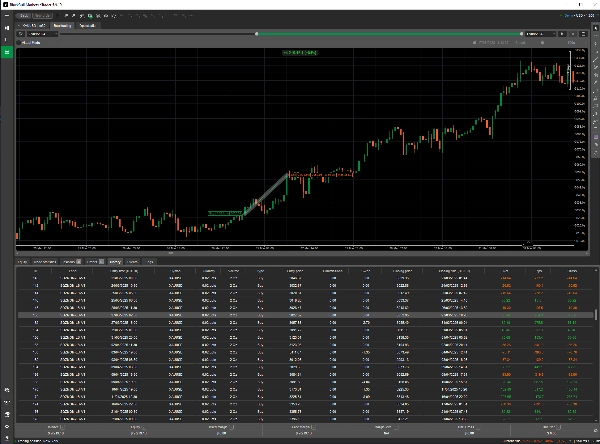Open the Events results tab
Image resolution: width=600 pixels, height=444 pixels.
(x=132, y=262)
